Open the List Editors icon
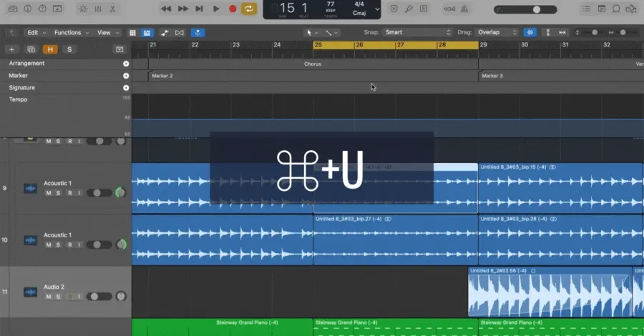Viewport: 644px width, 336px height. pos(587,9)
